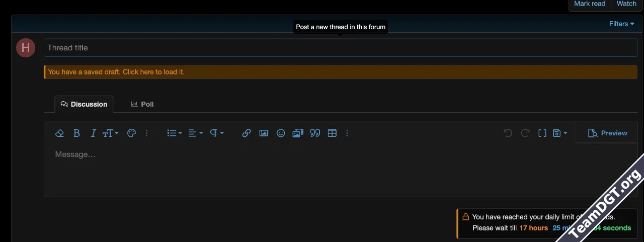Open the smilies emoji picker
Viewport: 644px width, 242px height.
[x=281, y=133]
